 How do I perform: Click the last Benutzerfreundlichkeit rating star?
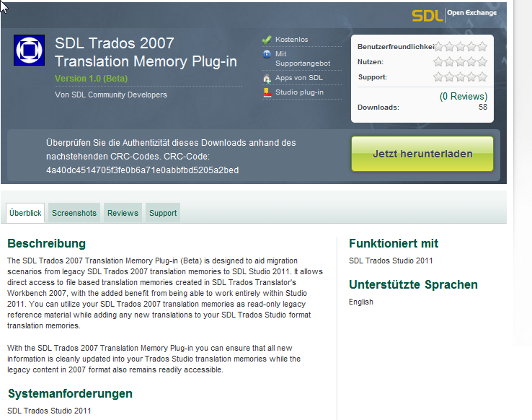[482, 46]
